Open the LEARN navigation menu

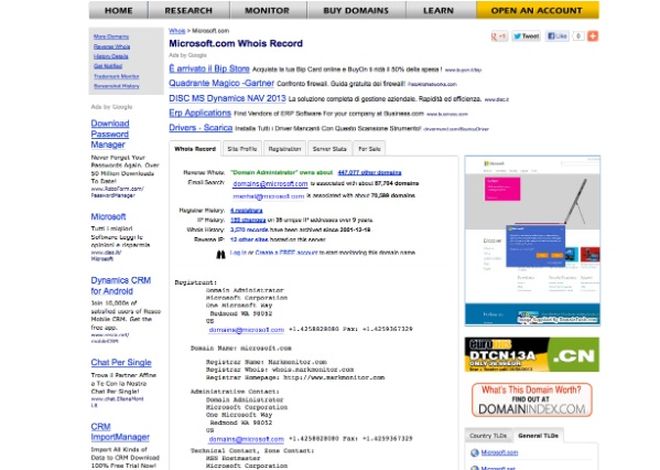(439, 11)
